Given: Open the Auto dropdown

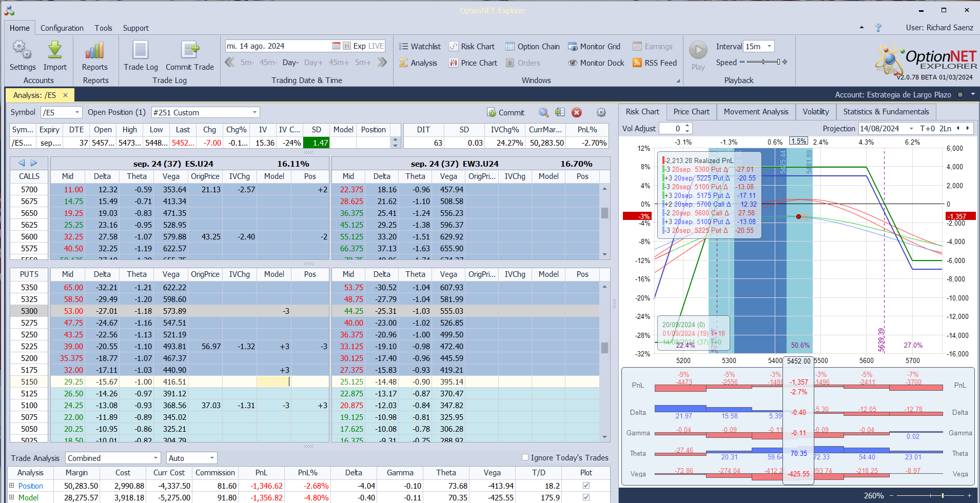Looking at the screenshot, I should coord(212,458).
